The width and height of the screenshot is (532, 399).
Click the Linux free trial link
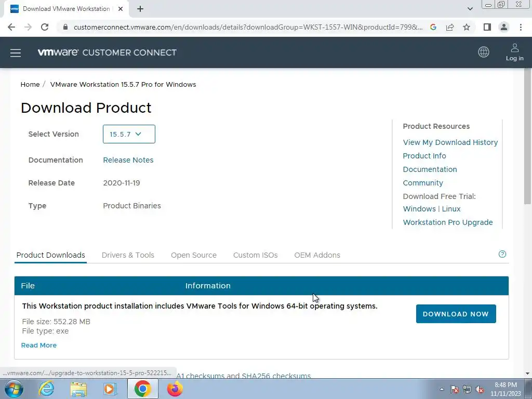click(x=451, y=209)
